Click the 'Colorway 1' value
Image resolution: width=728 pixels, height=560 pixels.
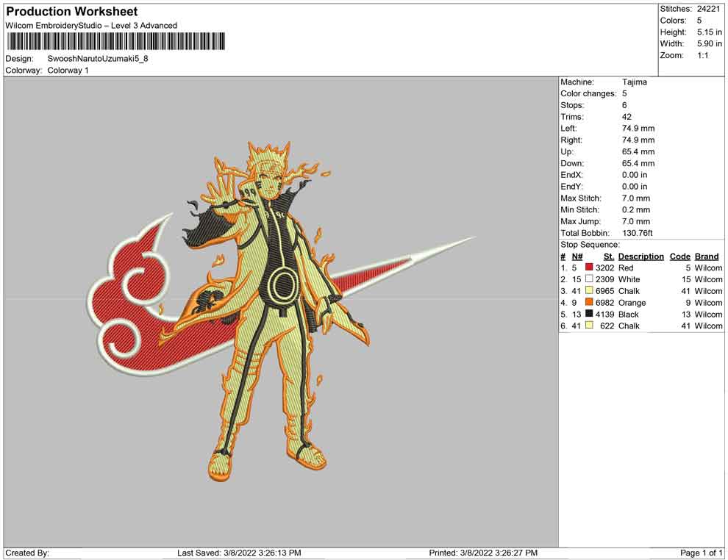pyautogui.click(x=68, y=71)
